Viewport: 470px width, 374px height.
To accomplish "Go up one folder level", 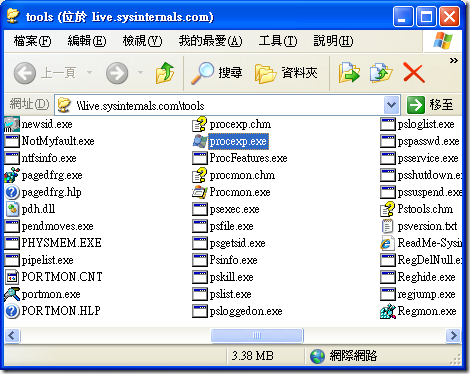I will [x=165, y=73].
